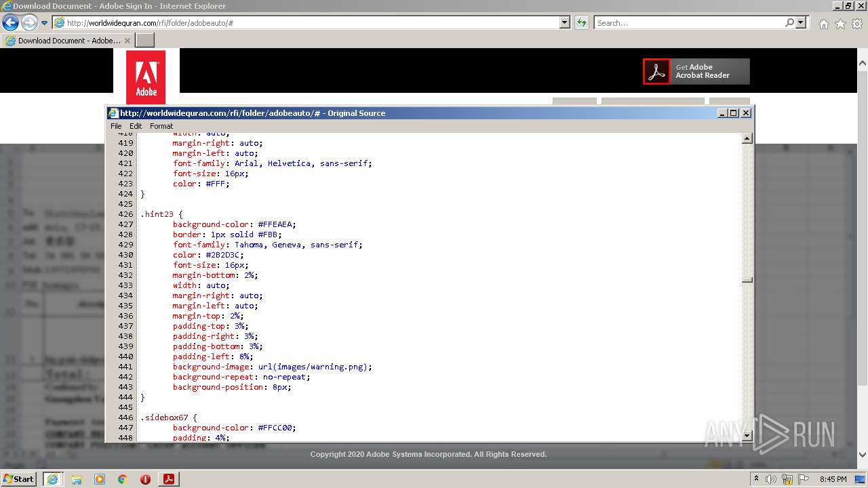Click the 'color: #FFF;' line
The image size is (868, 488).
pos(201,184)
